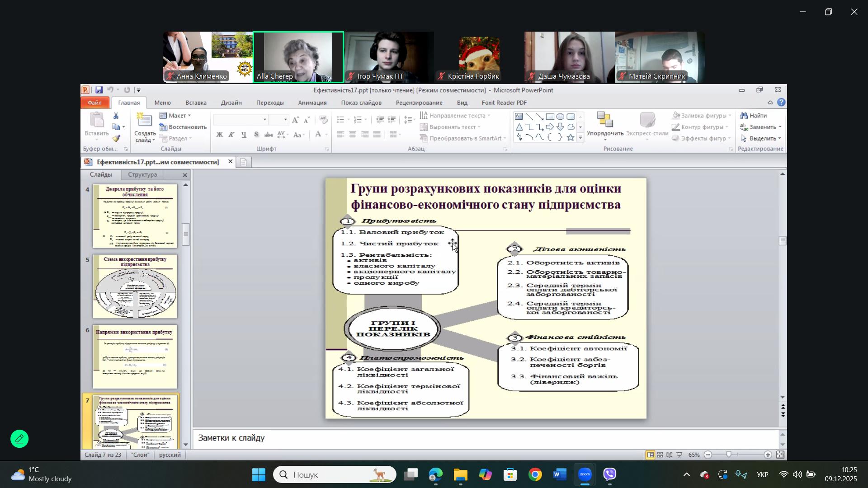Click the zoom slider handle

pos(729,455)
